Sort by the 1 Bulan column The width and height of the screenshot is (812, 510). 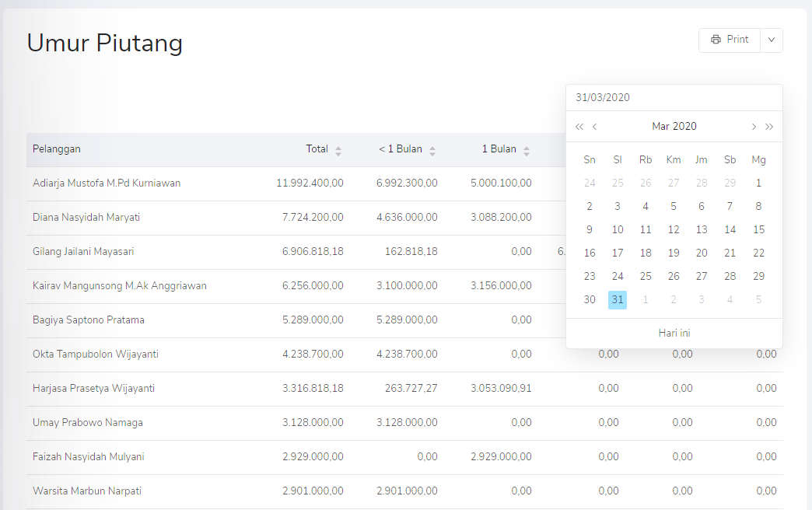(x=526, y=150)
